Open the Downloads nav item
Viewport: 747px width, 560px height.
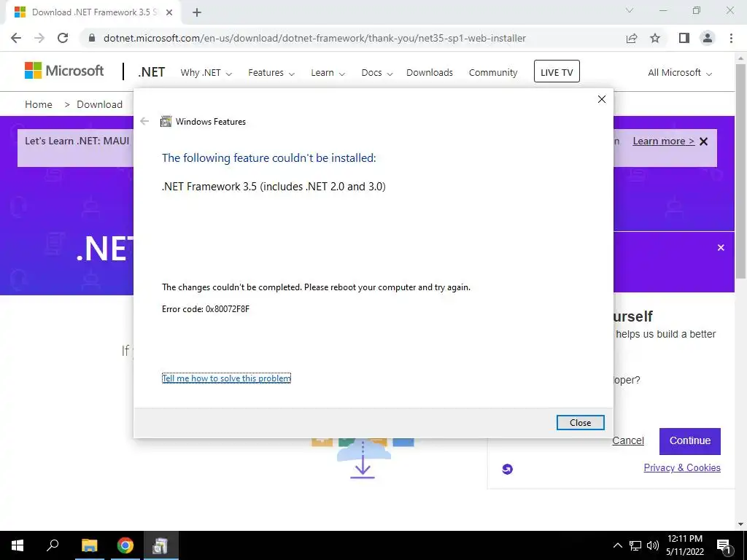[x=429, y=73]
